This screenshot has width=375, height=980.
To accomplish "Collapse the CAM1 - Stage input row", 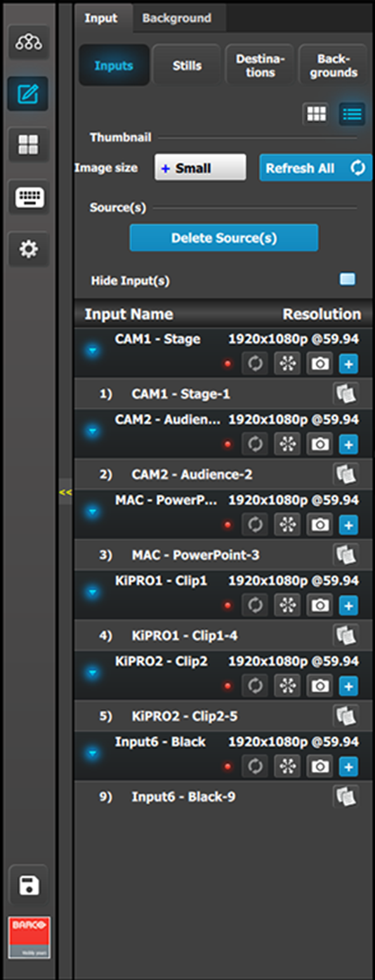I will (x=93, y=350).
